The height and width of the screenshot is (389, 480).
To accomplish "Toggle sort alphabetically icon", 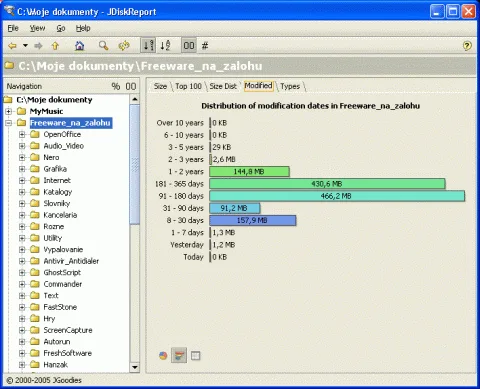I will coord(165,45).
